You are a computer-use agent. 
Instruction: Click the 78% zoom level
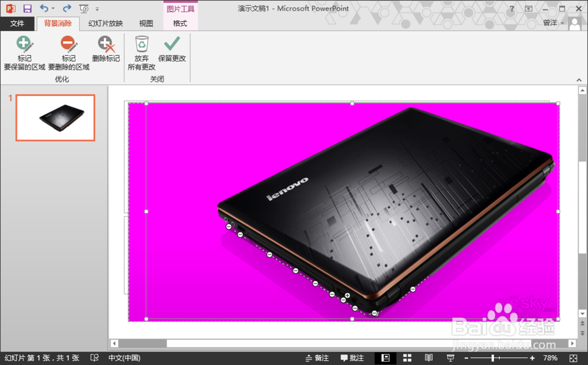coord(550,358)
